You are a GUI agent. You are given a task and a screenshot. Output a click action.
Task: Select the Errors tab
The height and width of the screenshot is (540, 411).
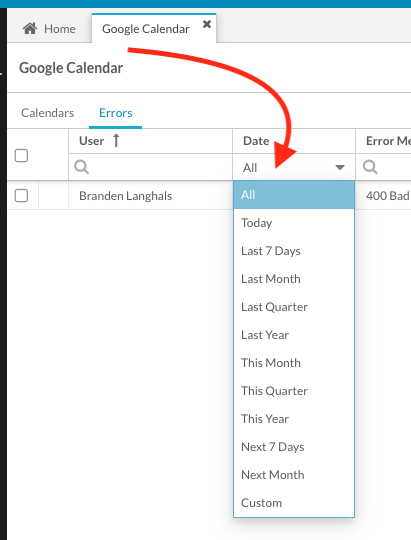pyautogui.click(x=115, y=113)
